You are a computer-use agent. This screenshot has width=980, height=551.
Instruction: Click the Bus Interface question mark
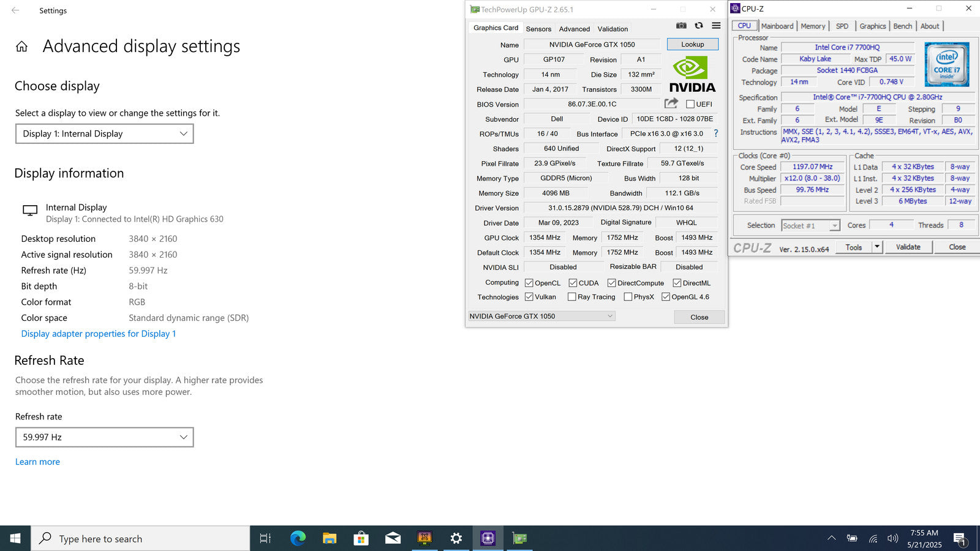click(x=715, y=133)
